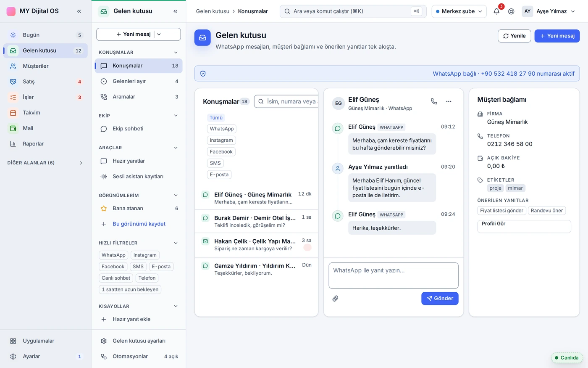Toggle the Telefon quick filter chip
This screenshot has width=588, height=368.
click(x=147, y=278)
